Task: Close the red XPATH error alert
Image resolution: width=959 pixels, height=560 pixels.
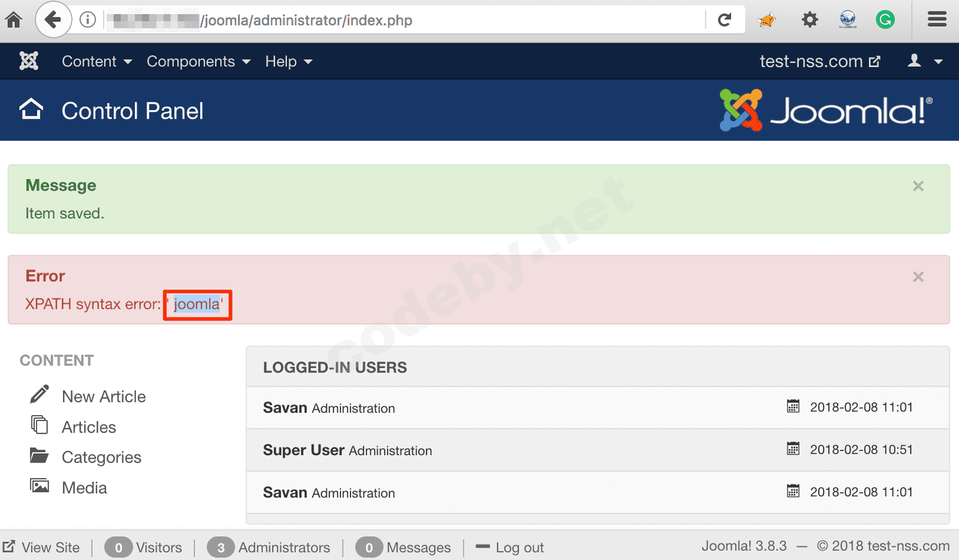Action: coord(918,277)
